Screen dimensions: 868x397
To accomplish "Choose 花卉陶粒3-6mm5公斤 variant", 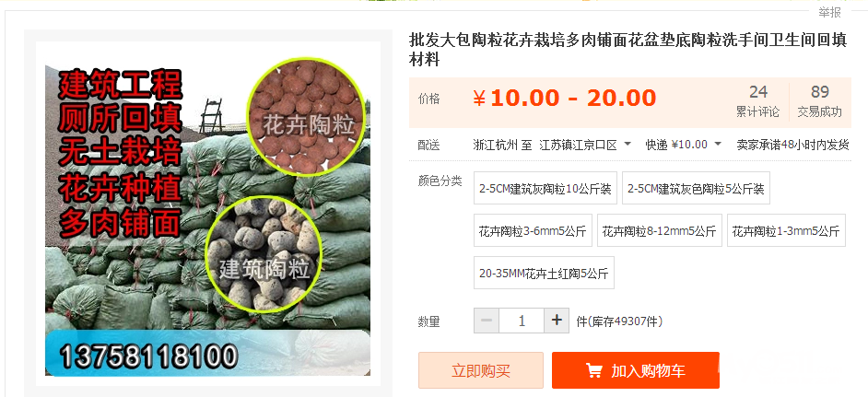I will point(533,230).
